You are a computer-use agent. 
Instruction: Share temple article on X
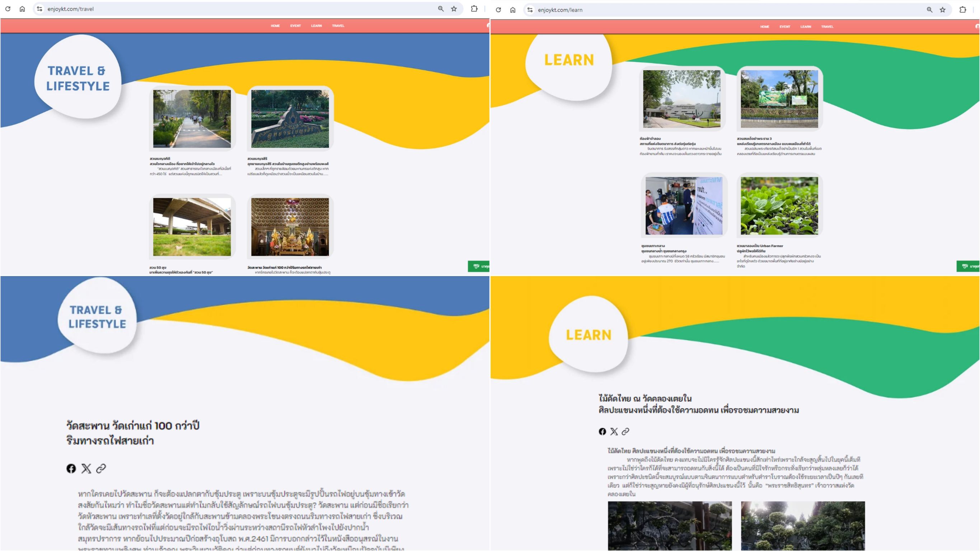(x=86, y=468)
